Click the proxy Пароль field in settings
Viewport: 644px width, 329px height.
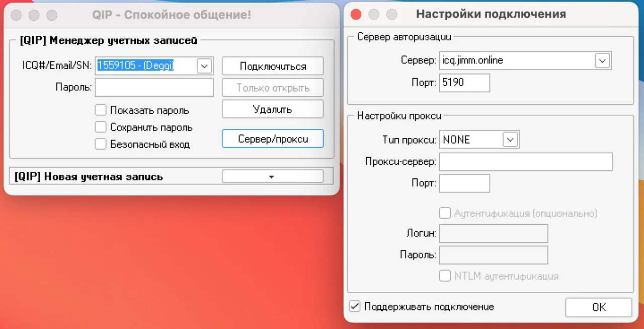coord(494,254)
